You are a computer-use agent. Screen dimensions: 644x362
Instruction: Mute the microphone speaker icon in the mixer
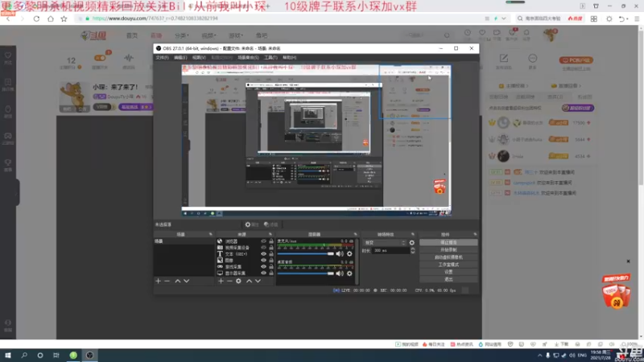coord(340,253)
